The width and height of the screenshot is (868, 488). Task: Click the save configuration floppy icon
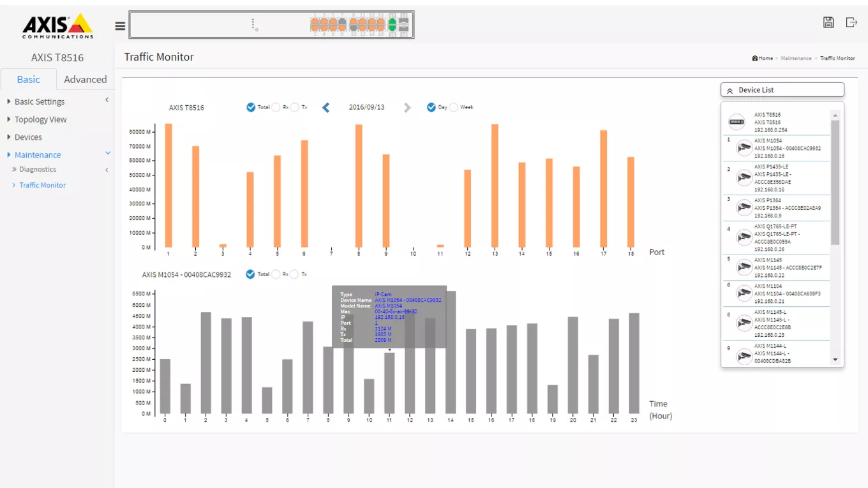[x=828, y=22]
